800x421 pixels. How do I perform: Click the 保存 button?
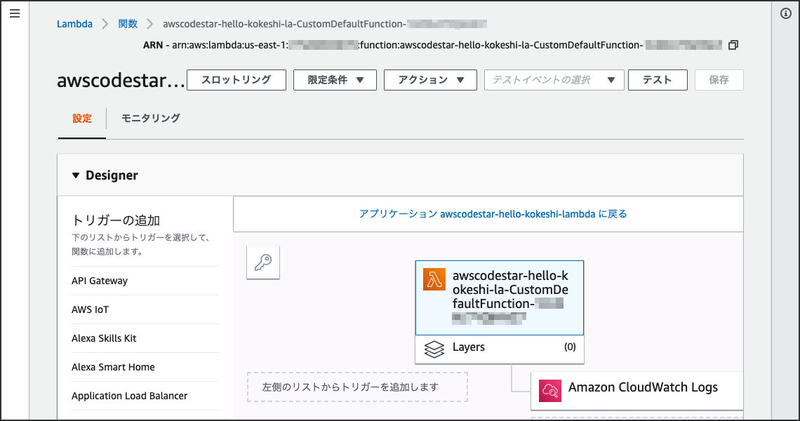(x=719, y=80)
